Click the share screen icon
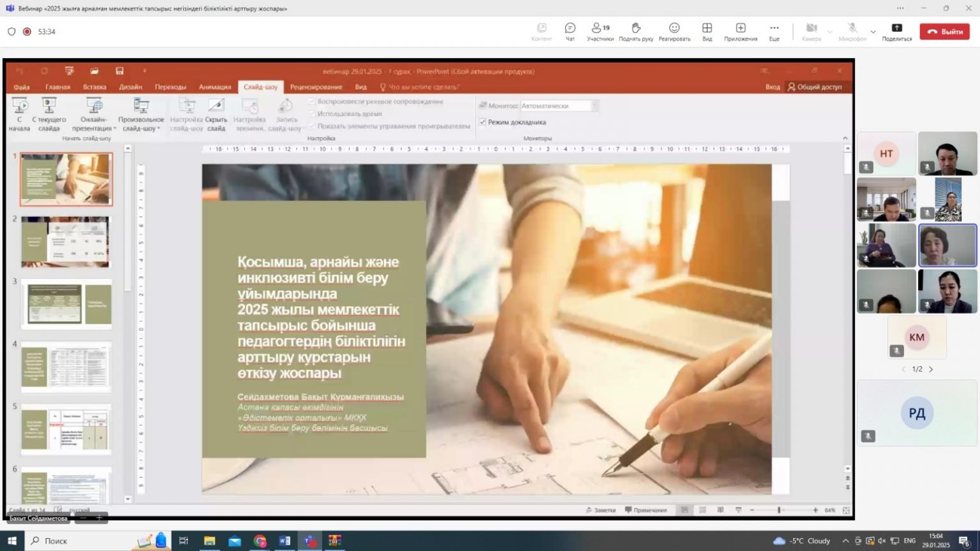 (896, 31)
